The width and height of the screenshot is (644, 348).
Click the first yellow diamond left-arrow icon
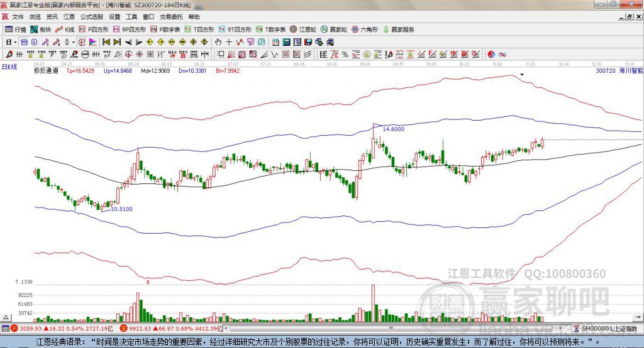150,42
